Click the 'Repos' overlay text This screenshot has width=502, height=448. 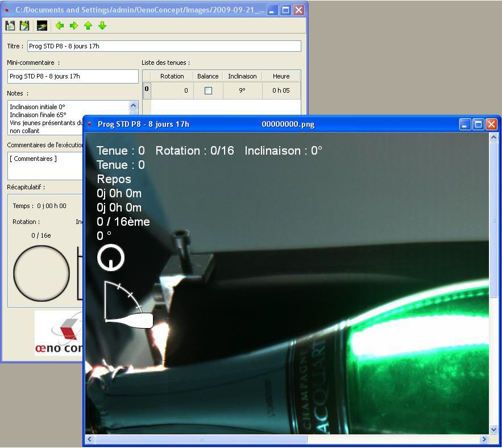(114, 179)
